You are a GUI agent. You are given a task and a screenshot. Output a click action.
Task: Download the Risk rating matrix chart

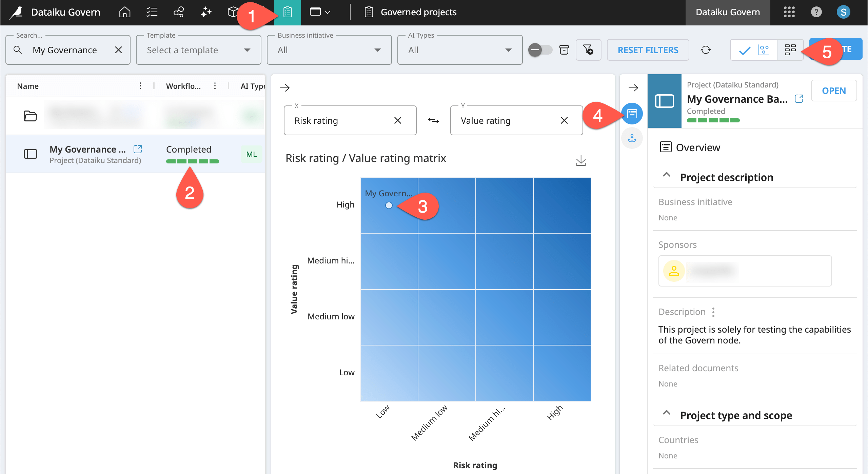tap(581, 161)
